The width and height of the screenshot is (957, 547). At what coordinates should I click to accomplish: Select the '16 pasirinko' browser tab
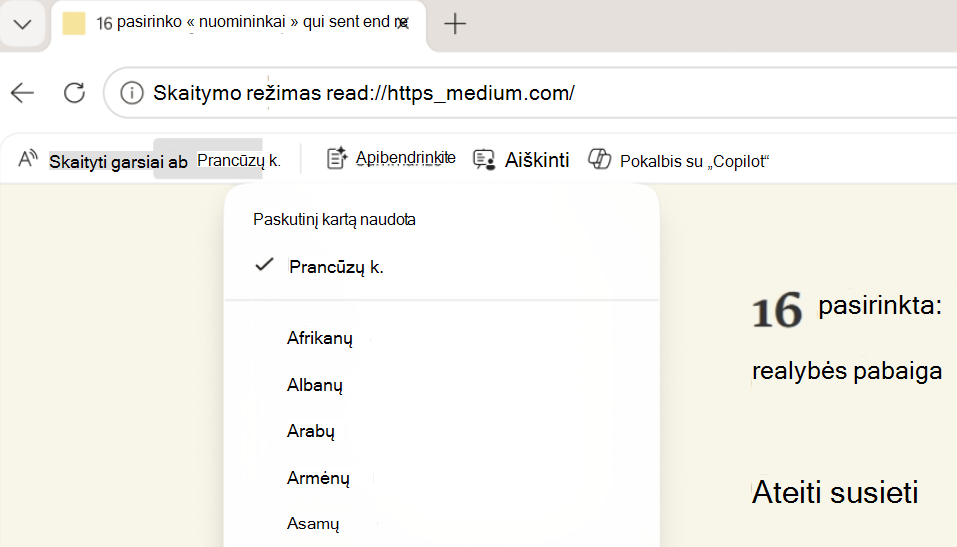(238, 26)
